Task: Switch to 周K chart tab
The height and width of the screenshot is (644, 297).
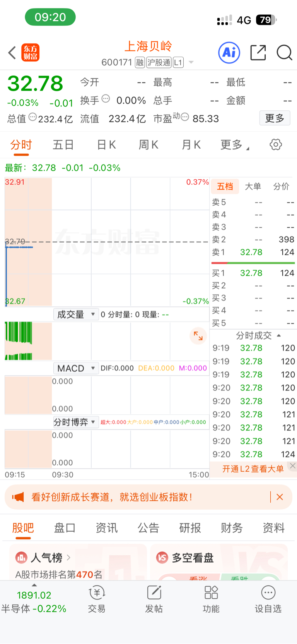Action: point(148,145)
